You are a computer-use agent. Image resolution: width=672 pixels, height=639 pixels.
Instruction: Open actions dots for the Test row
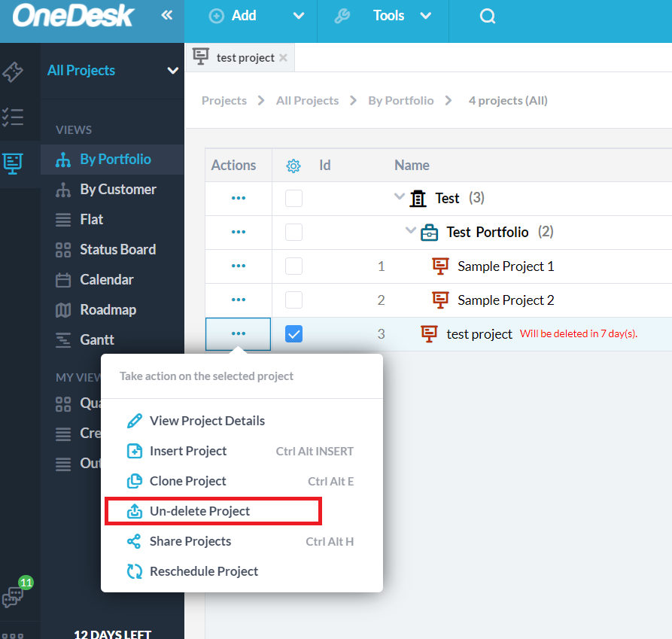coord(239,198)
